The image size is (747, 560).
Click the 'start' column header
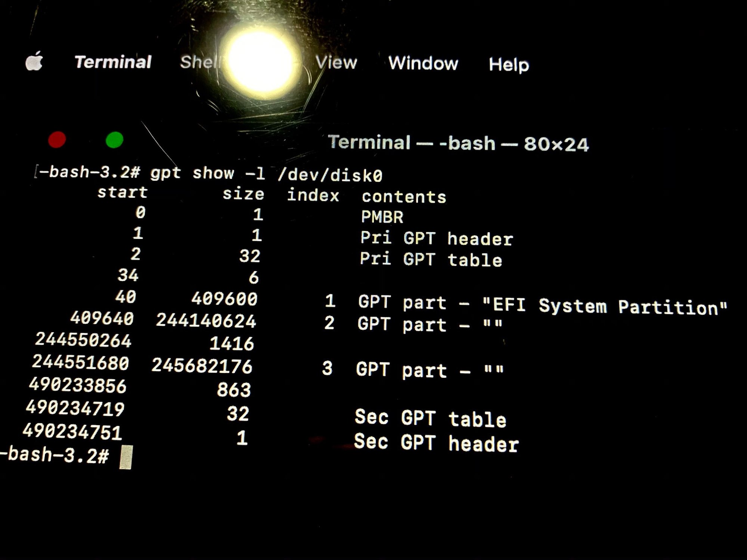(x=123, y=192)
